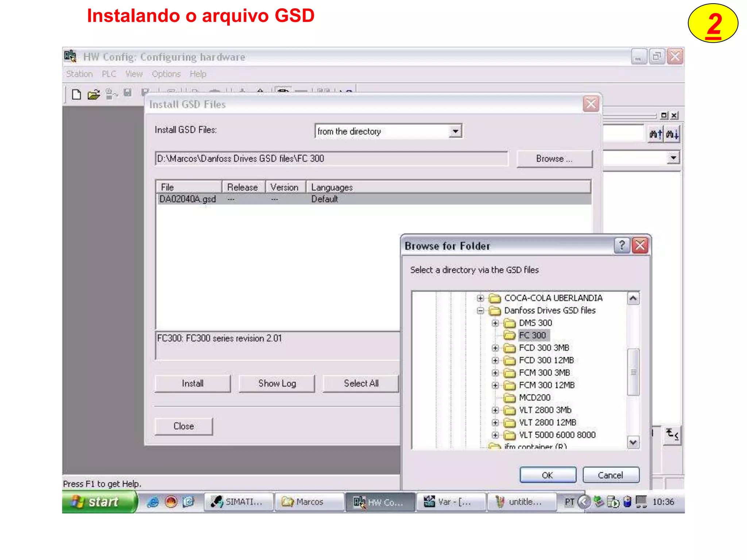Click the folder tree scrollbar thumb

(x=633, y=372)
